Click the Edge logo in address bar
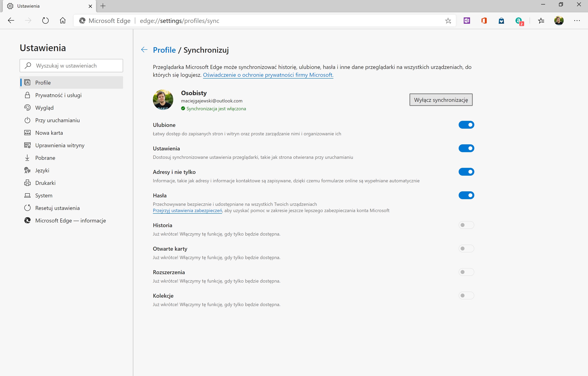This screenshot has height=376, width=588. pos(82,21)
